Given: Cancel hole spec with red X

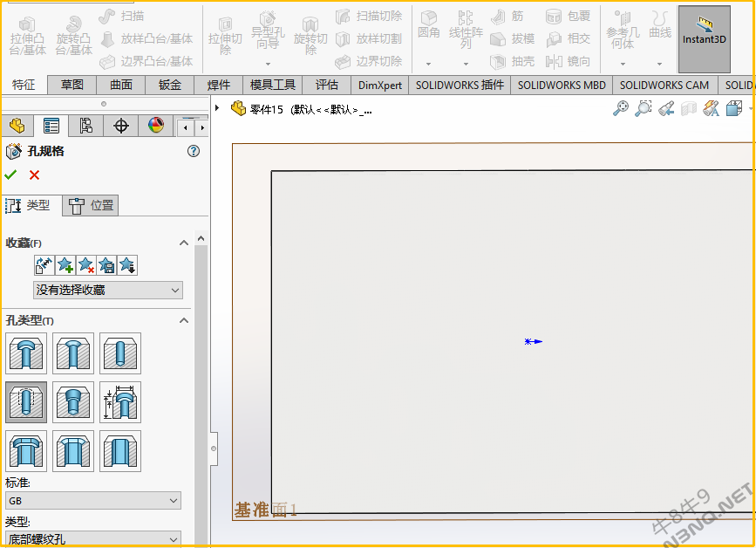Looking at the screenshot, I should [x=34, y=175].
